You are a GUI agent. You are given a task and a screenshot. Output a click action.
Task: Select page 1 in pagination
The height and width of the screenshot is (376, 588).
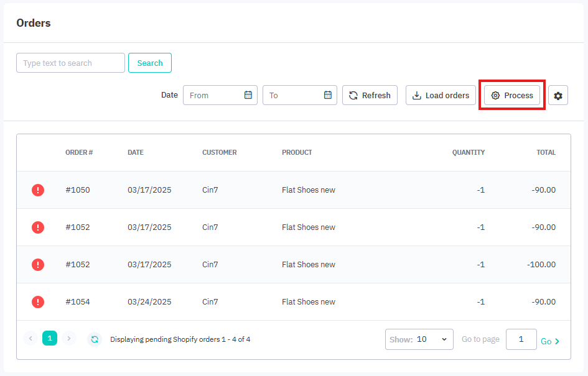coord(50,338)
